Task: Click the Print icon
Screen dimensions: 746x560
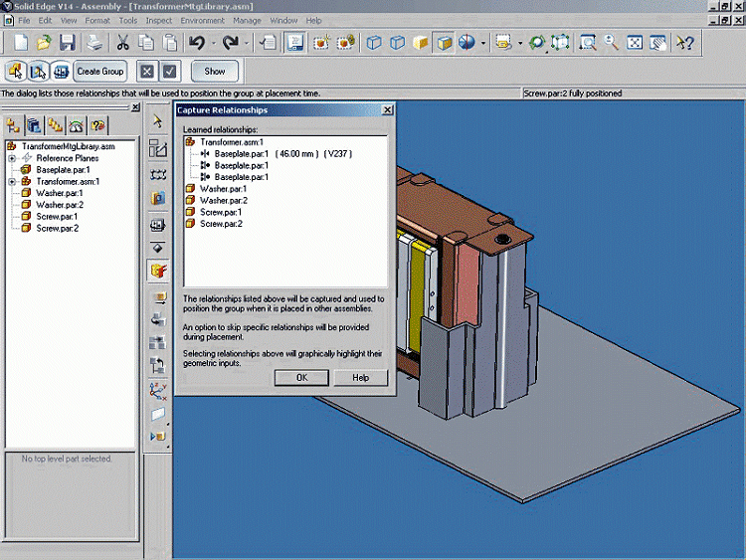Action: point(94,43)
